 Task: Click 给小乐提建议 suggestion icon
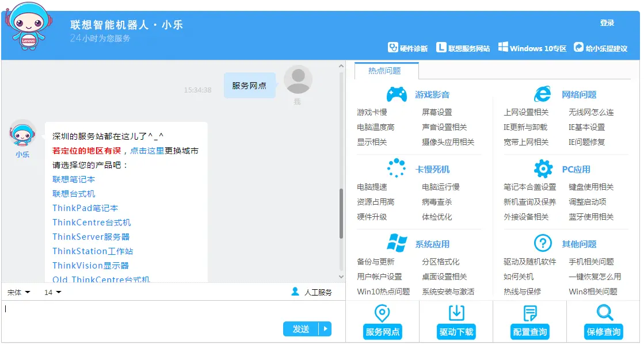[578, 48]
